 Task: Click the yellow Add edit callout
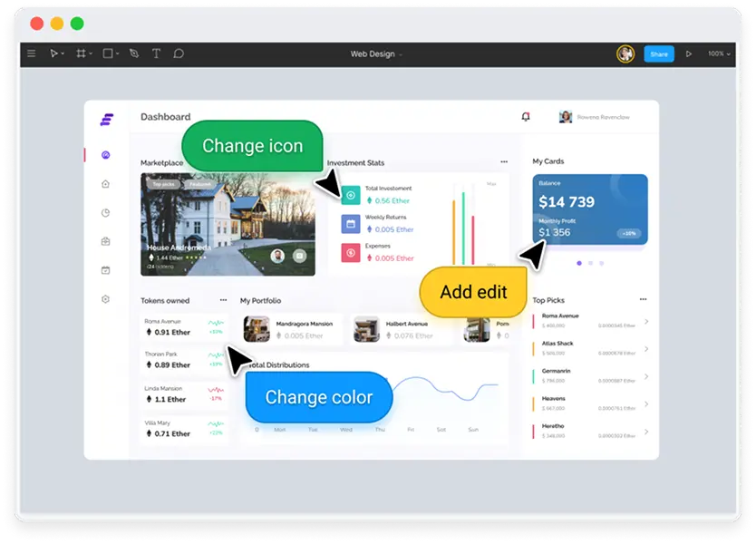(473, 292)
